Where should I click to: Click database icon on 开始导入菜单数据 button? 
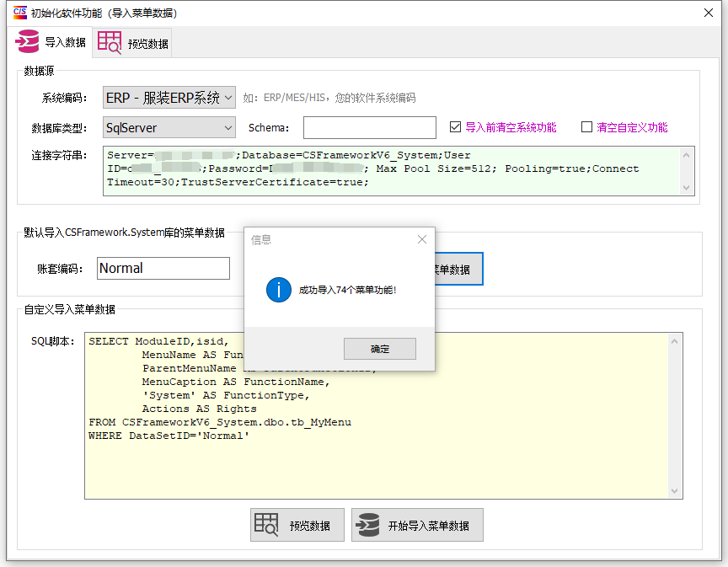[x=367, y=525]
